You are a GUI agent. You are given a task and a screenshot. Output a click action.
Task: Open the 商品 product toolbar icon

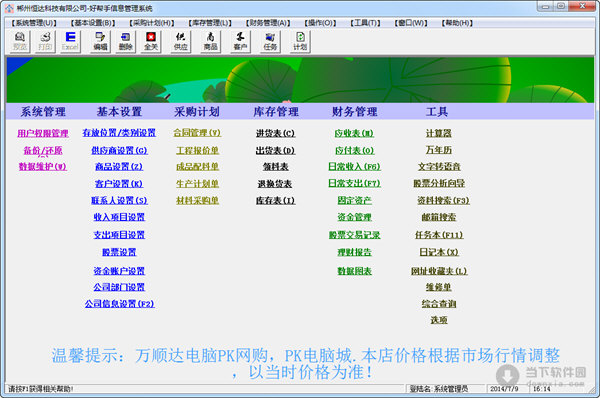[210, 41]
